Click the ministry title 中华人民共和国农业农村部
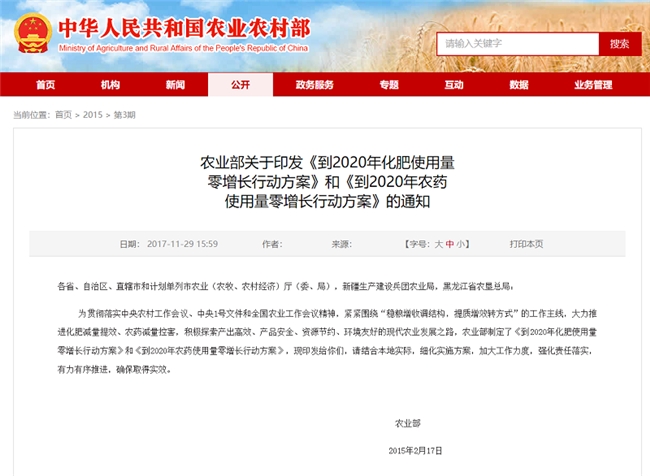 (184, 28)
